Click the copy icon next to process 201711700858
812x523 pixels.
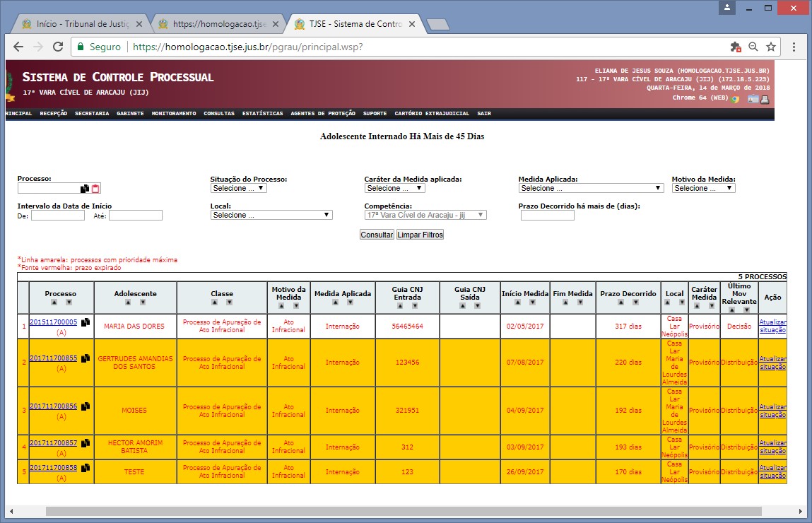86,468
